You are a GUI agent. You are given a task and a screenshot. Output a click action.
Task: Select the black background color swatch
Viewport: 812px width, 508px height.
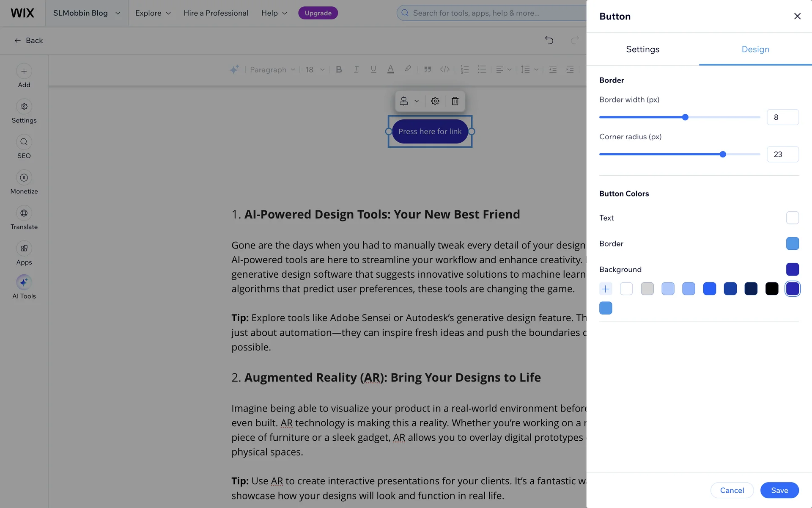tap(771, 289)
